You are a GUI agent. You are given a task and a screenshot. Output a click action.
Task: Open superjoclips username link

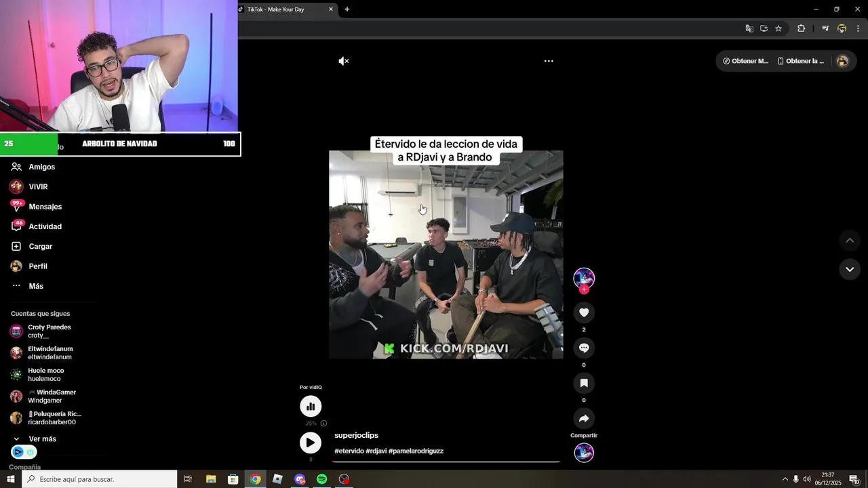[x=356, y=435]
